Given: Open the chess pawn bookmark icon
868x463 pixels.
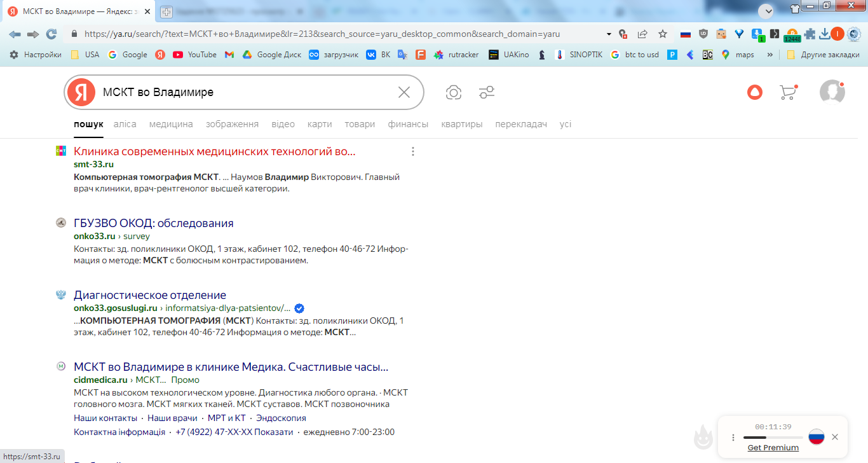Looking at the screenshot, I should point(541,55).
